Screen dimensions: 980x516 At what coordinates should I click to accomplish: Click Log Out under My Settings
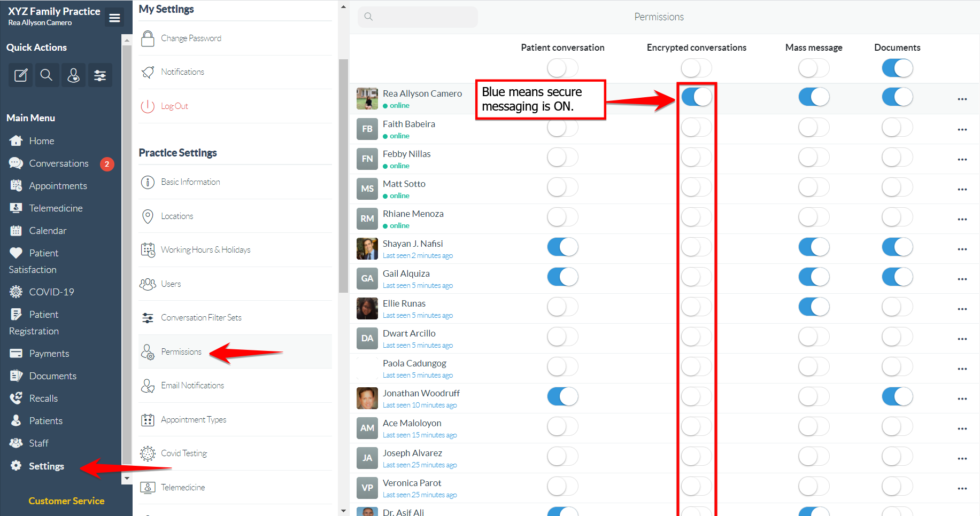click(174, 106)
